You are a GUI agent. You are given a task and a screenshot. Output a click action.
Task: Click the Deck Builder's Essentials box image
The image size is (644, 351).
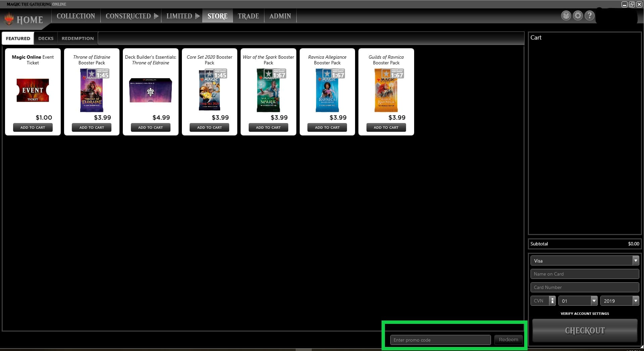151,90
